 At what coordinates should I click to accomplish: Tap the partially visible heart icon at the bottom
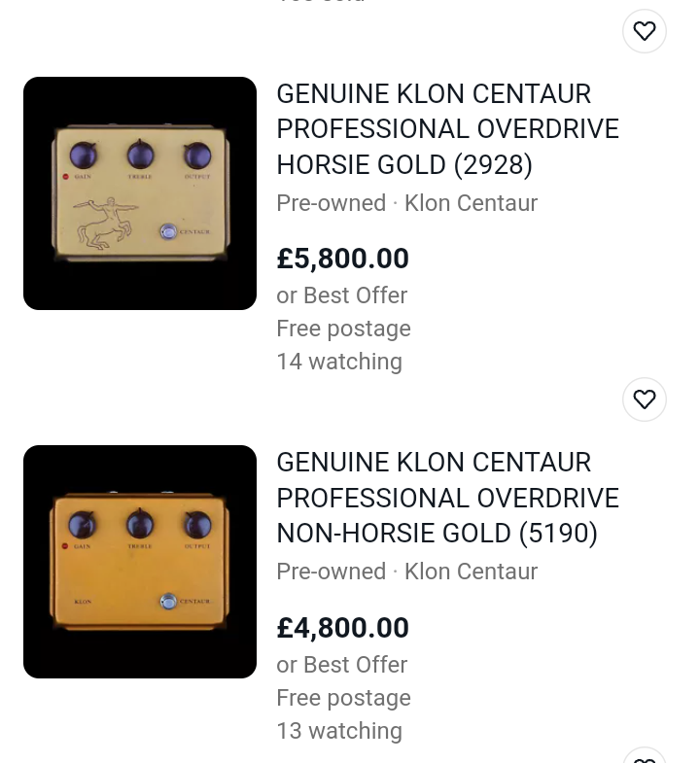[645, 758]
